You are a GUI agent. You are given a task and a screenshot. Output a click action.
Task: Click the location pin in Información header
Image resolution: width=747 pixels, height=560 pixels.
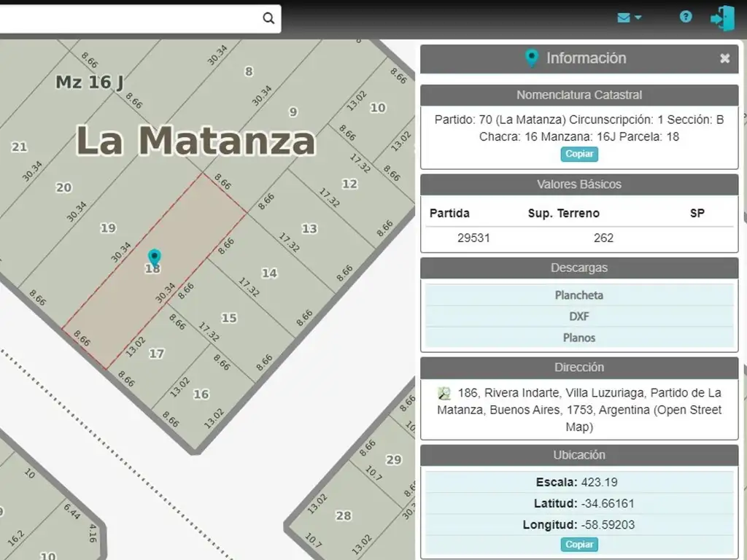pyautogui.click(x=532, y=58)
